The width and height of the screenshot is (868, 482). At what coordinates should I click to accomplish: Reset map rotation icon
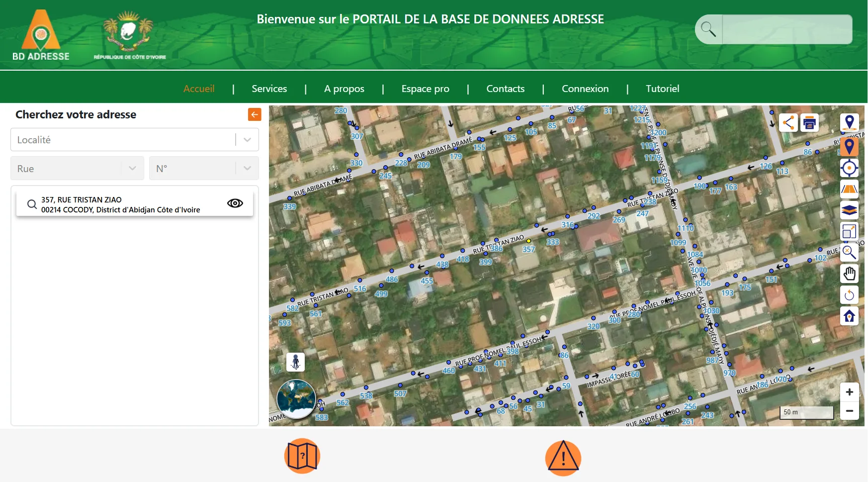[x=849, y=295]
